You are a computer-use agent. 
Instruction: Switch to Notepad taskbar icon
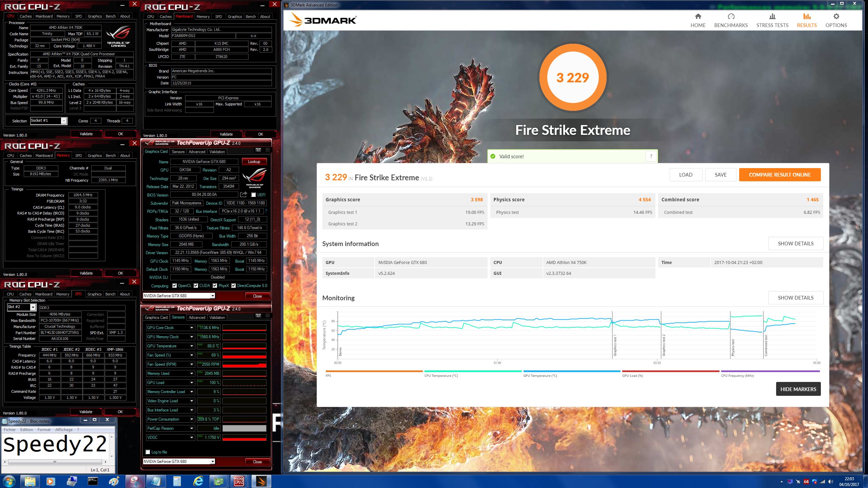pyautogui.click(x=156, y=481)
